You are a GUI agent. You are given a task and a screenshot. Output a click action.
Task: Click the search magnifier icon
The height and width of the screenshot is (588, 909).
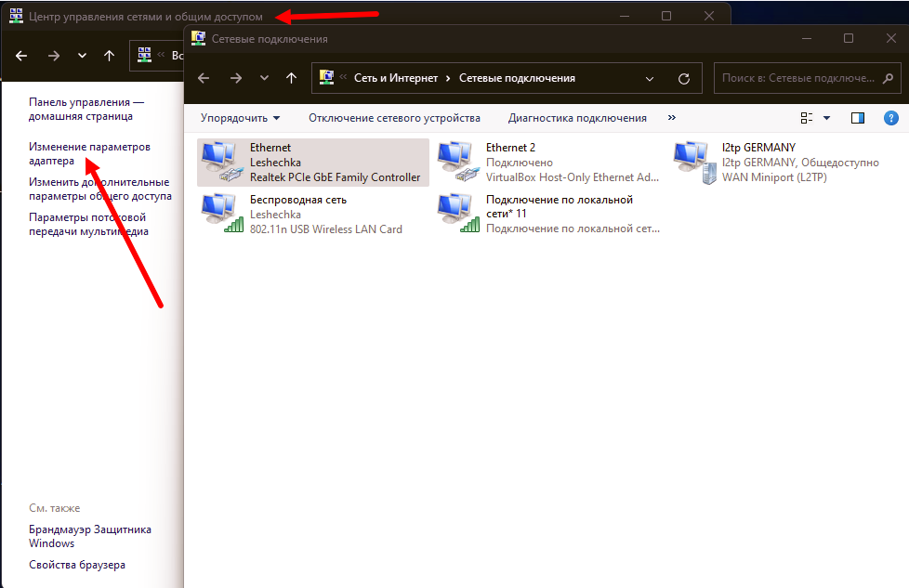[x=888, y=78]
